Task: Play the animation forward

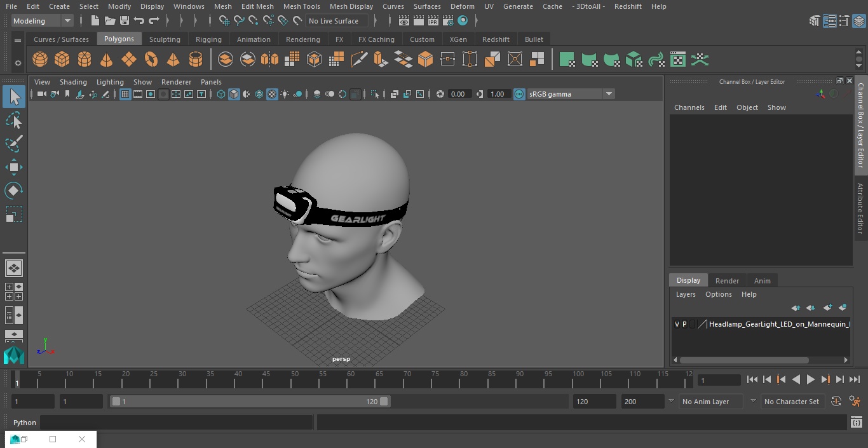Action: (x=811, y=379)
